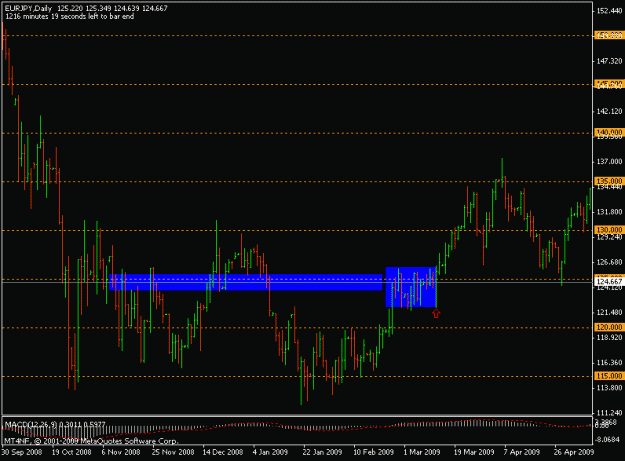Click the 129.240 price scale value
This screenshot has height=461, width=625.
coord(609,237)
